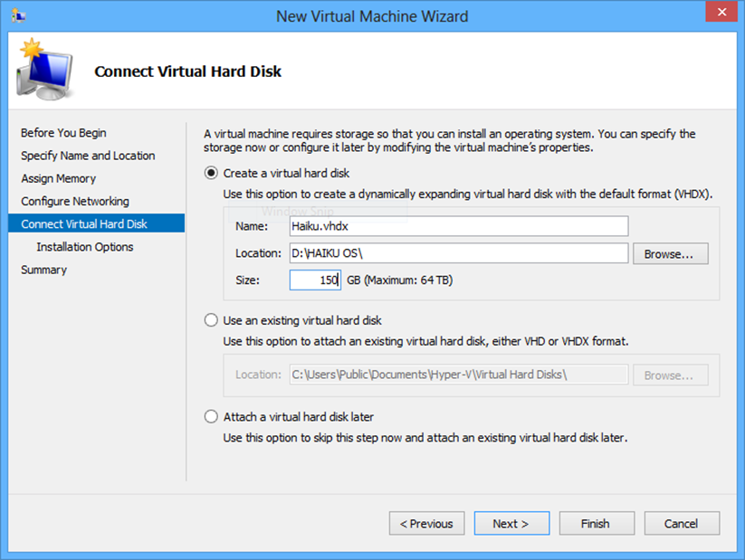Open Configure Networking step
This screenshot has width=745, height=560.
click(x=75, y=201)
